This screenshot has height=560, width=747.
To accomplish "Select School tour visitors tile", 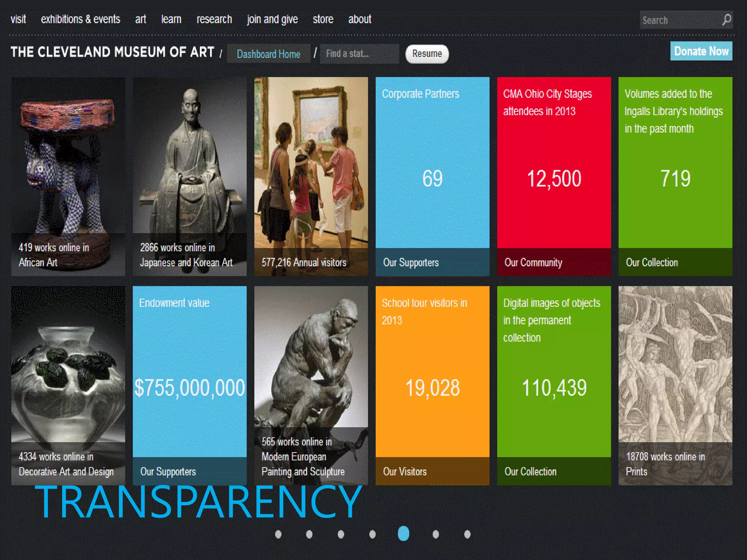I will pyautogui.click(x=433, y=386).
